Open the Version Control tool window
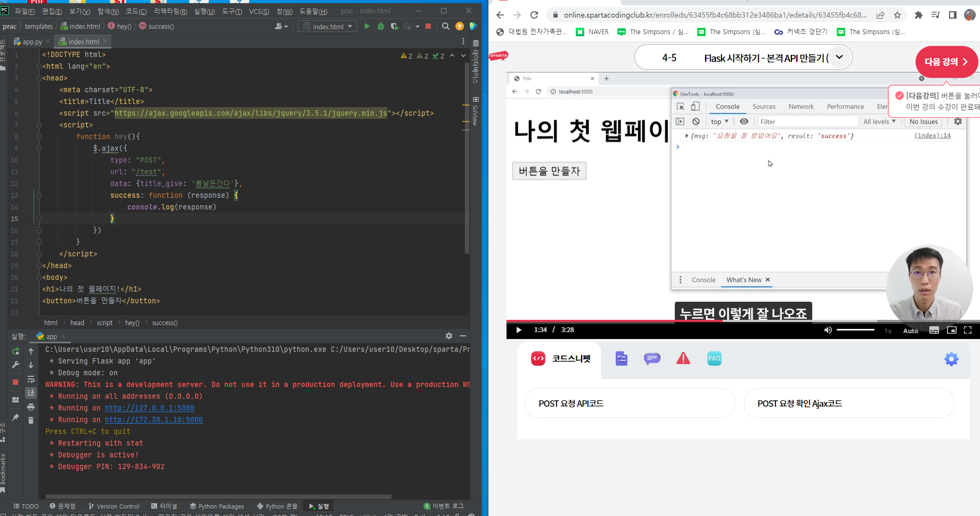 click(x=113, y=506)
